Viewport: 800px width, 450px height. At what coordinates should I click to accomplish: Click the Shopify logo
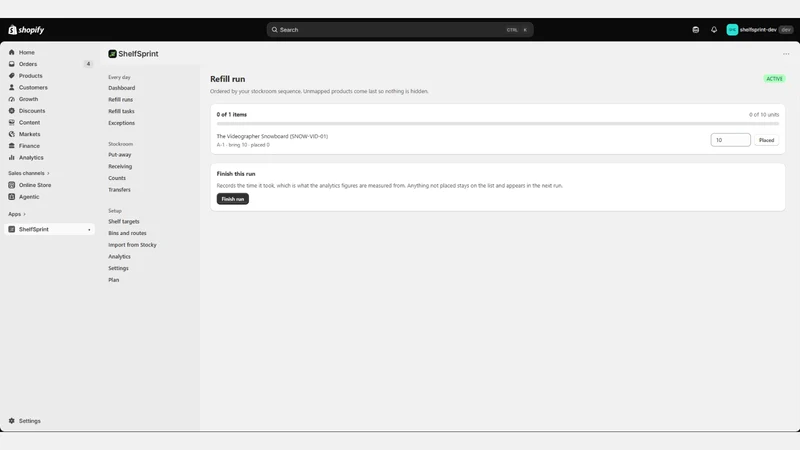[x=26, y=30]
